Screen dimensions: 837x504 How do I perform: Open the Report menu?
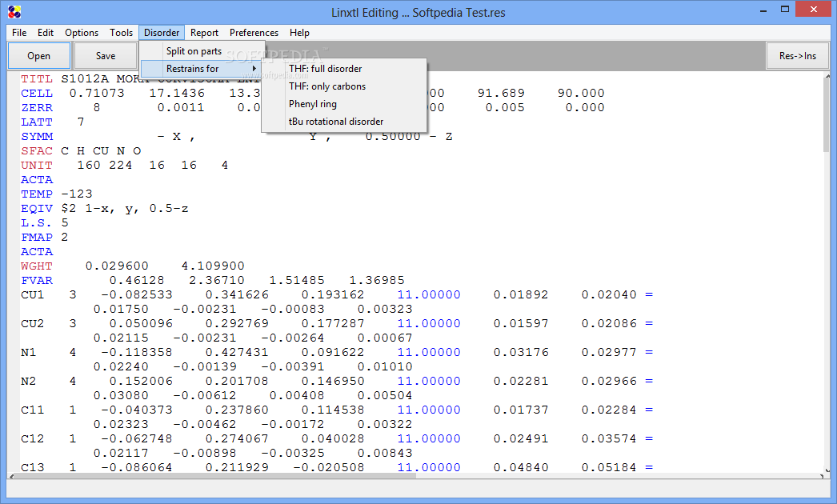(204, 33)
